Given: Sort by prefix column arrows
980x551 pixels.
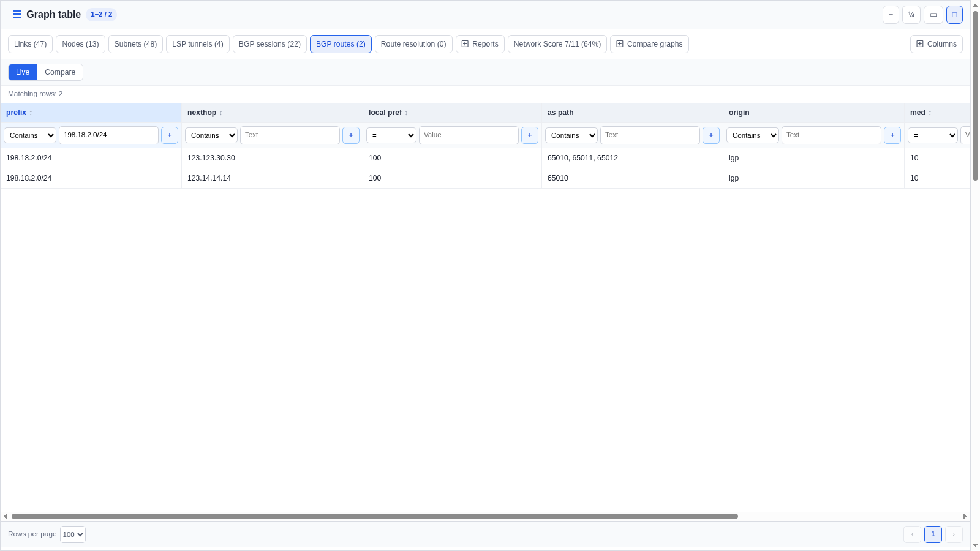Looking at the screenshot, I should pyautogui.click(x=31, y=113).
